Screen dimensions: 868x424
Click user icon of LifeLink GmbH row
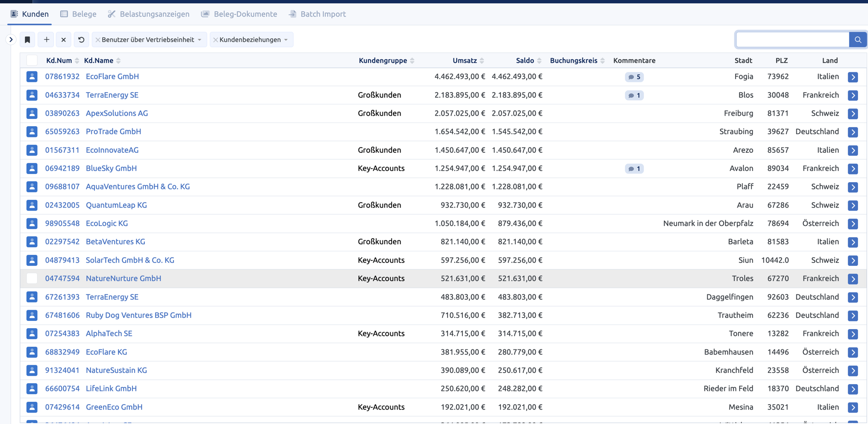[x=32, y=389]
